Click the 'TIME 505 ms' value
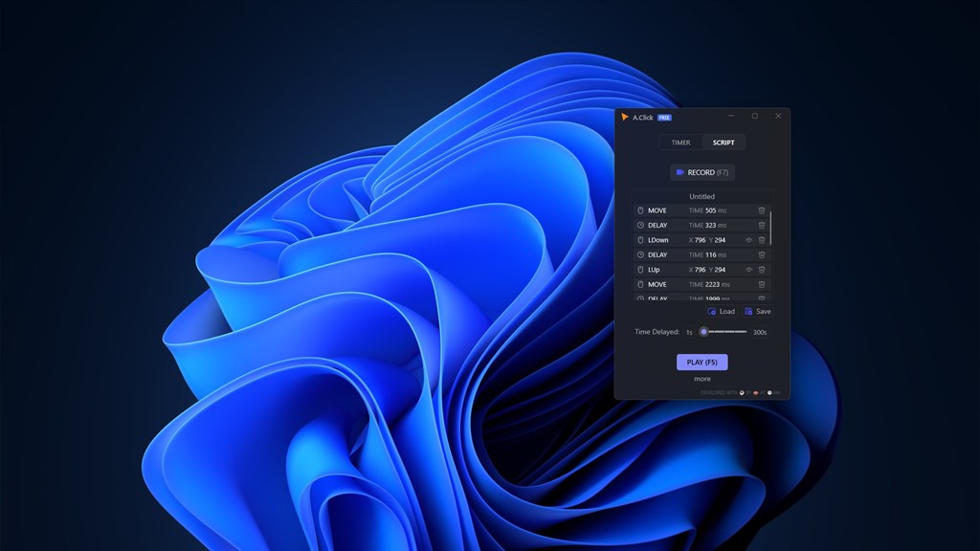980x551 pixels. tap(707, 210)
